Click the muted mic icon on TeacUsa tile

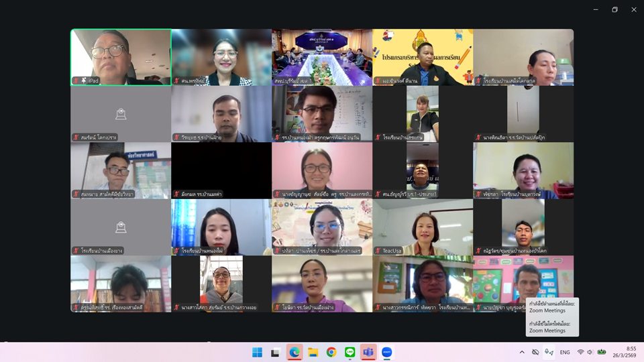point(378,251)
